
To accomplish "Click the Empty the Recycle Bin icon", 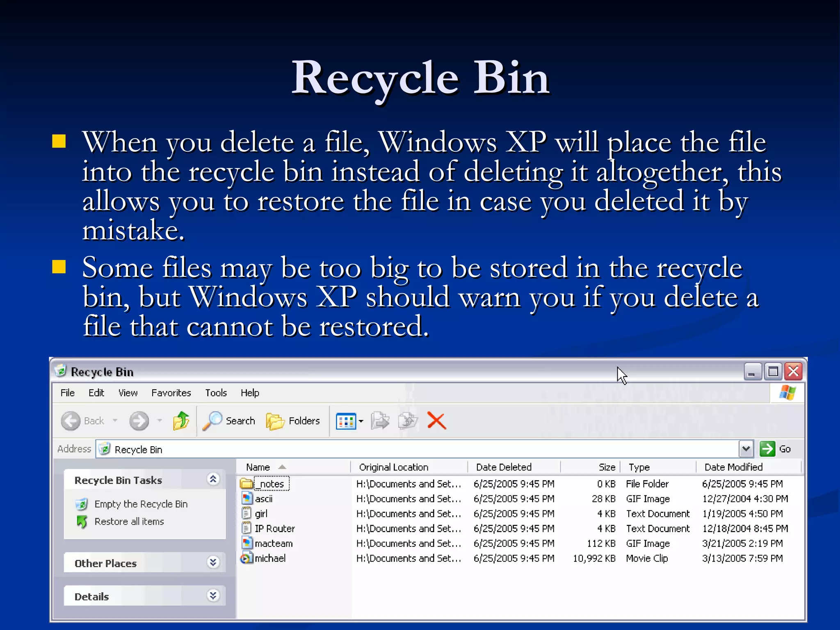I will tap(82, 504).
